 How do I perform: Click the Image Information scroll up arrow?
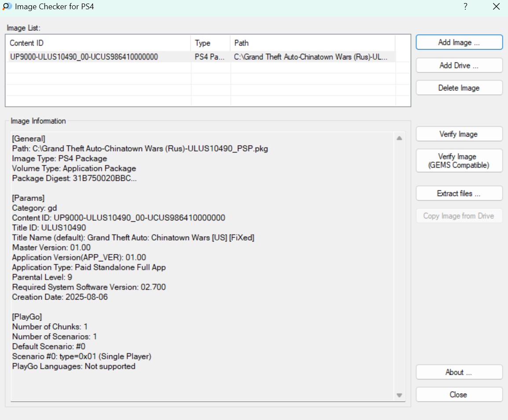(399, 138)
